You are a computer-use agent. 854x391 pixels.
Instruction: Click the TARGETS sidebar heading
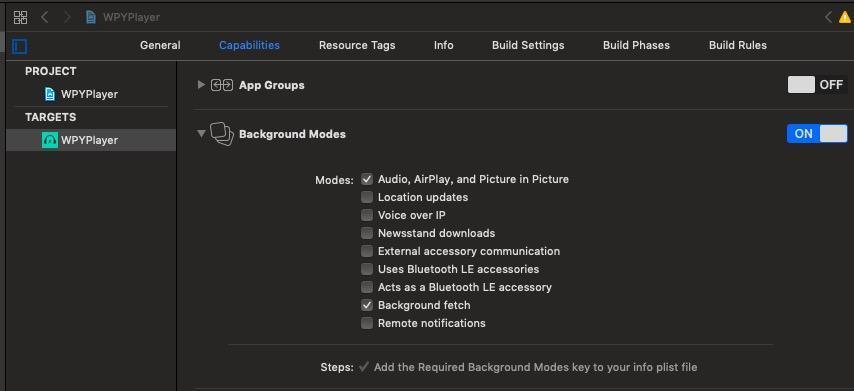(51, 117)
